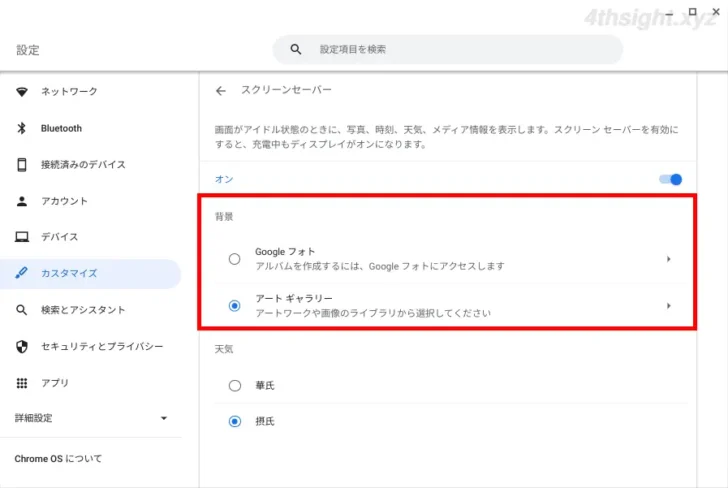The height and width of the screenshot is (488, 728).
Task: Expand Google フォト album options arrow
Action: point(669,259)
